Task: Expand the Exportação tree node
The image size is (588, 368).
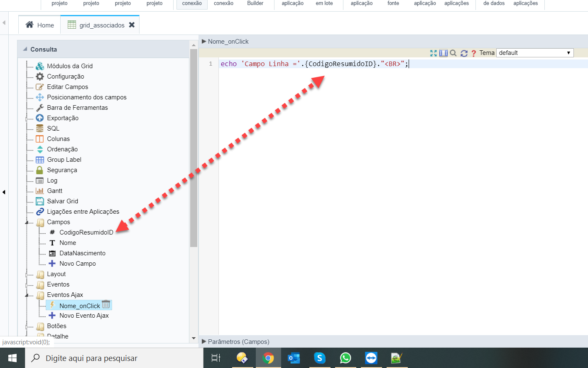Action: (x=27, y=119)
